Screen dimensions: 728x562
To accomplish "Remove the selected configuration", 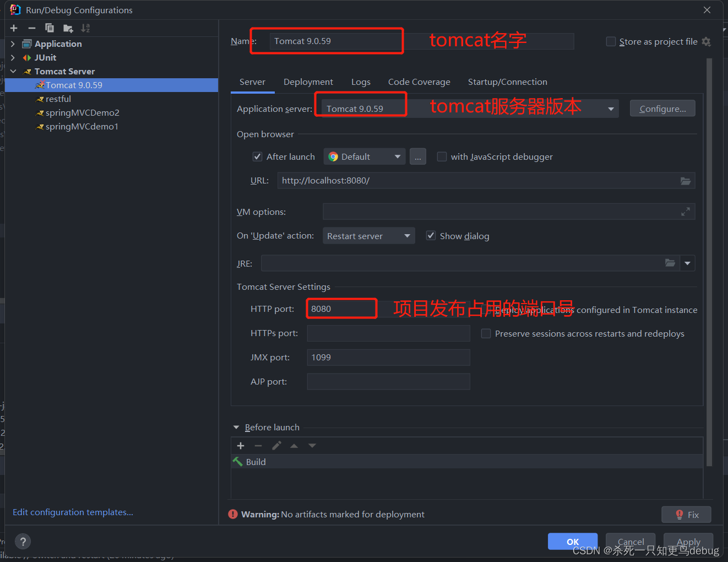I will tap(32, 28).
